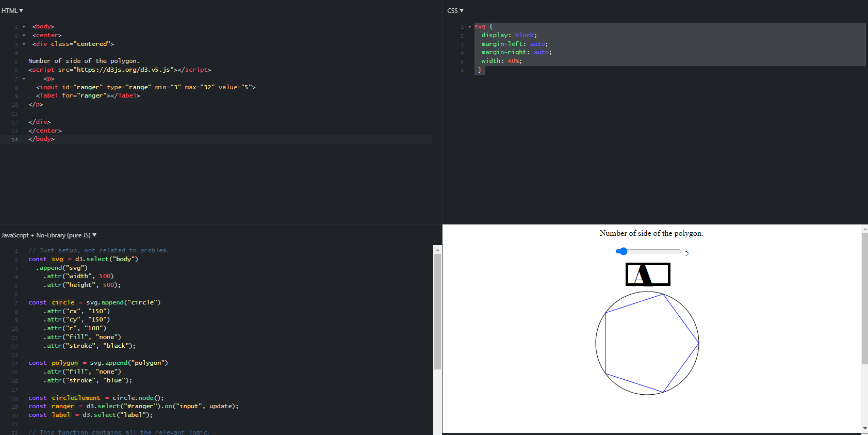
Task: Click the boxed A label above the circle
Action: 648,275
